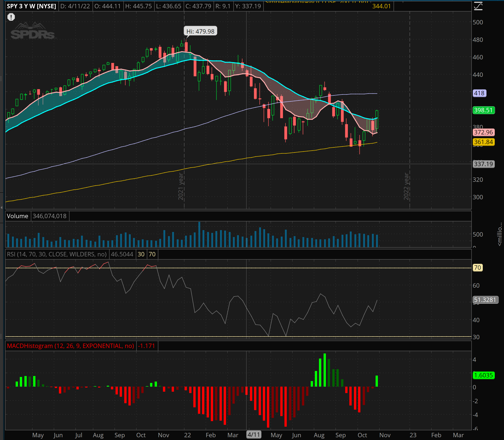Viewport: 504px width, 440px height.
Task: Click the H: 445.75 high readout
Action: click(139, 6)
